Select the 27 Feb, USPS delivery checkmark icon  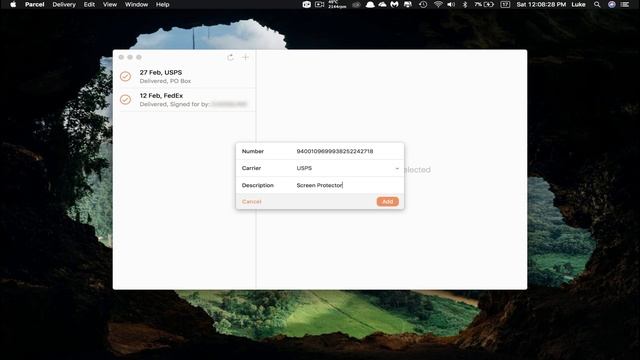click(x=125, y=76)
